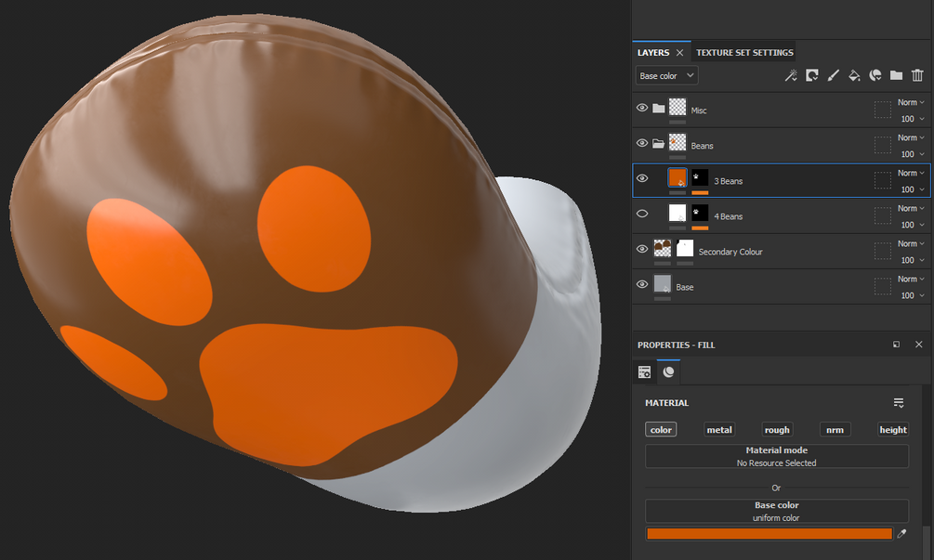Add an effect with the magic wand icon
Image resolution: width=934 pixels, height=560 pixels.
click(791, 75)
